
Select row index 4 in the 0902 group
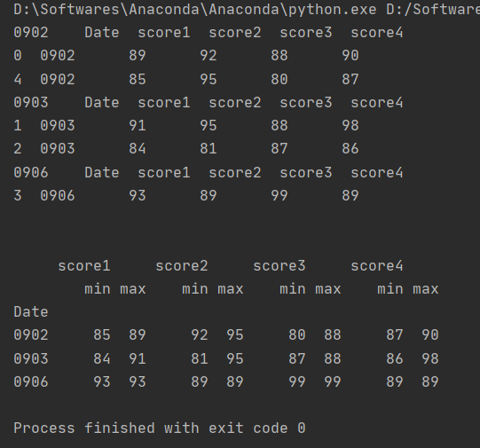click(x=18, y=79)
